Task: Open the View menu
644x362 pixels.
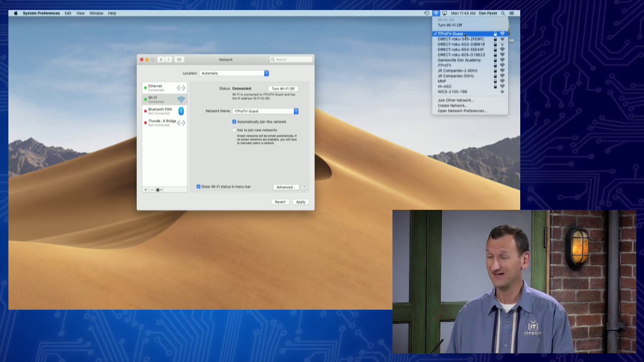Action: point(80,13)
